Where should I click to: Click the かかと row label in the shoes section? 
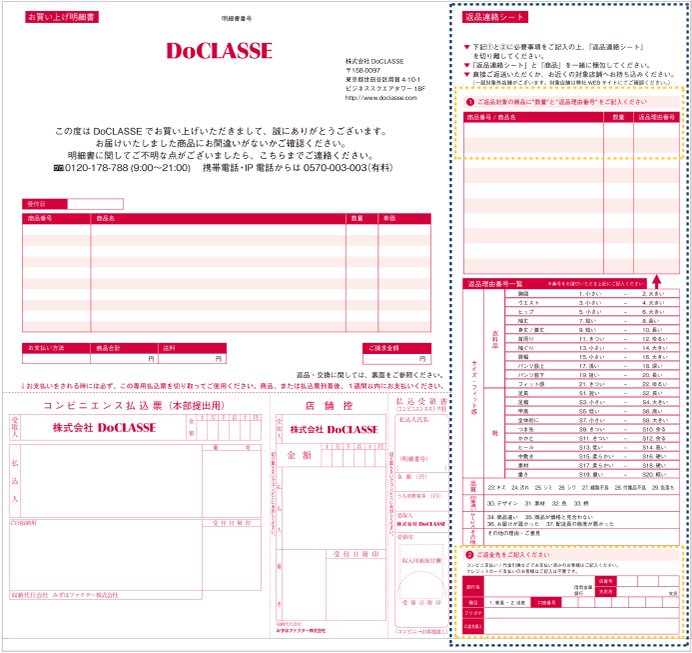(x=525, y=438)
